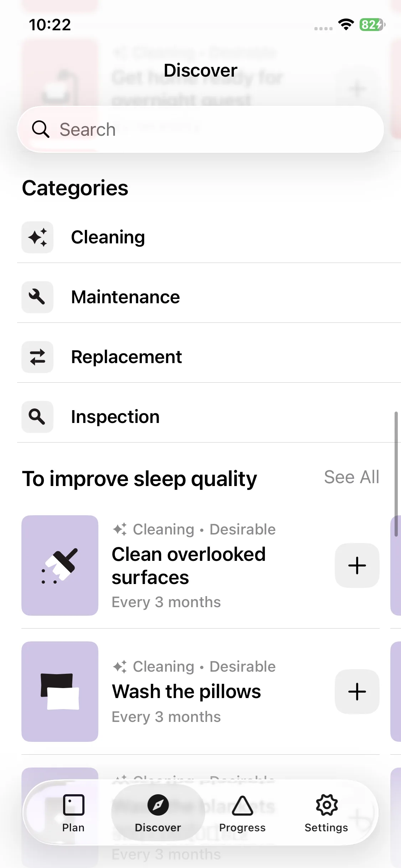Tap the Maintenance wrench icon

point(37,297)
